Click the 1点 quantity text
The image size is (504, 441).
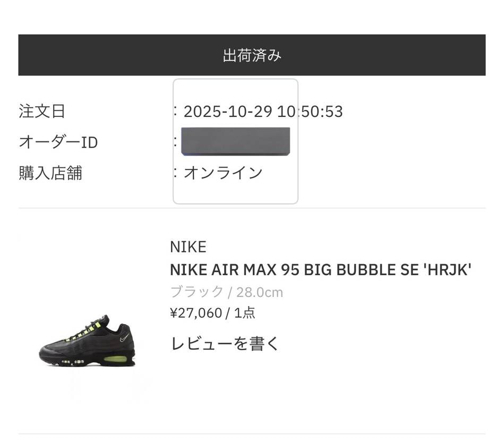pos(244,313)
